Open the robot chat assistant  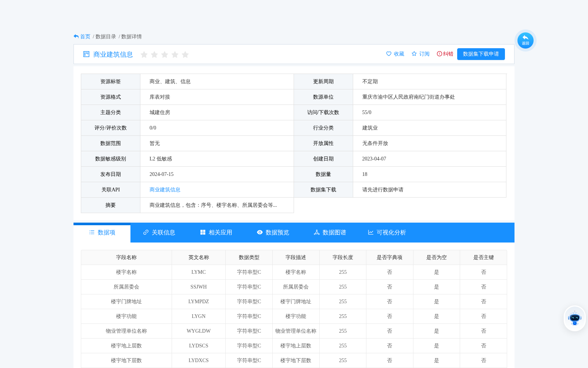574,318
